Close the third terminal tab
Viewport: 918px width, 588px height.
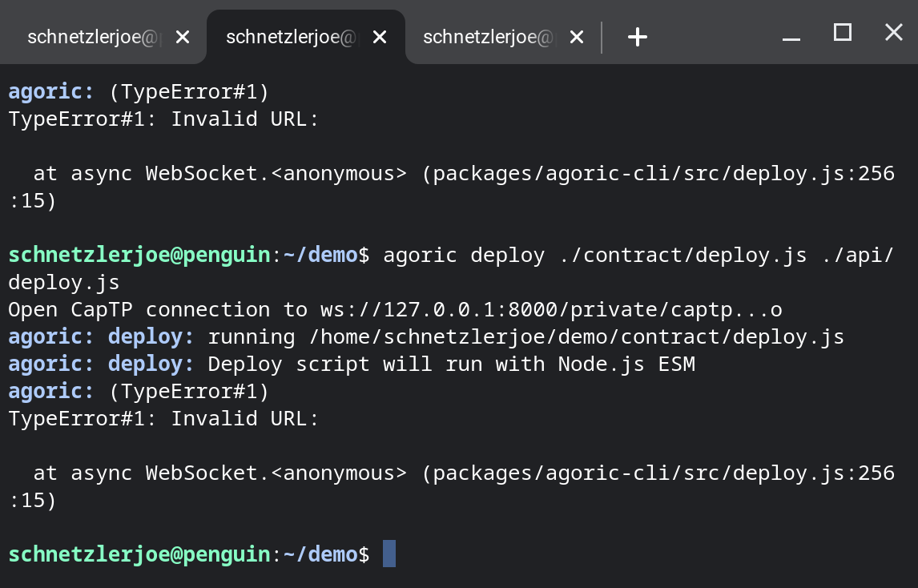tap(577, 36)
